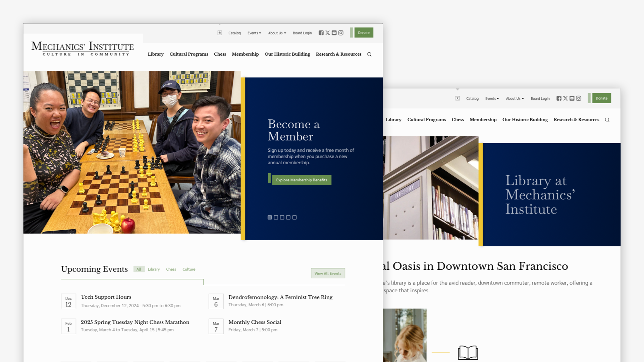Image resolution: width=644 pixels, height=362 pixels.
Task: Click the X (Twitter) social icon
Action: click(x=328, y=33)
